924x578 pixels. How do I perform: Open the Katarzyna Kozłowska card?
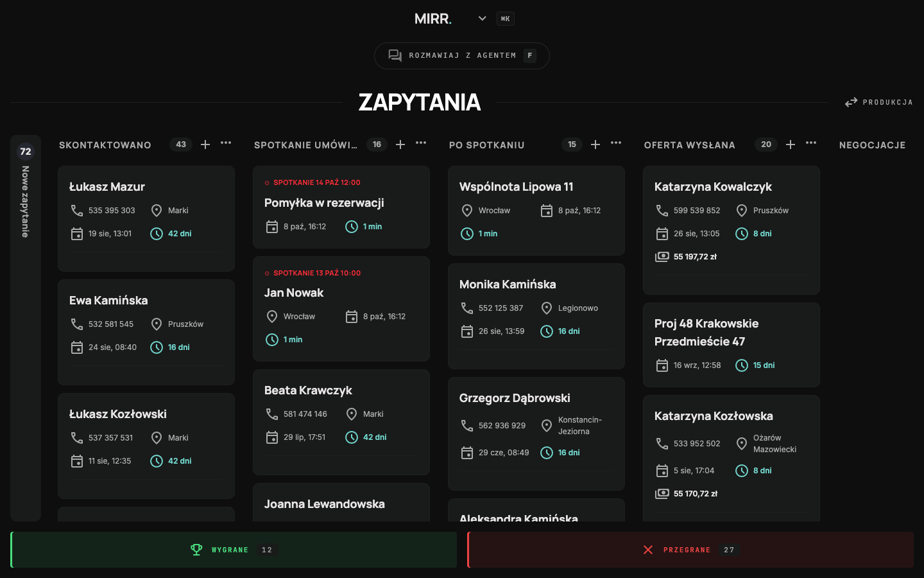point(732,459)
